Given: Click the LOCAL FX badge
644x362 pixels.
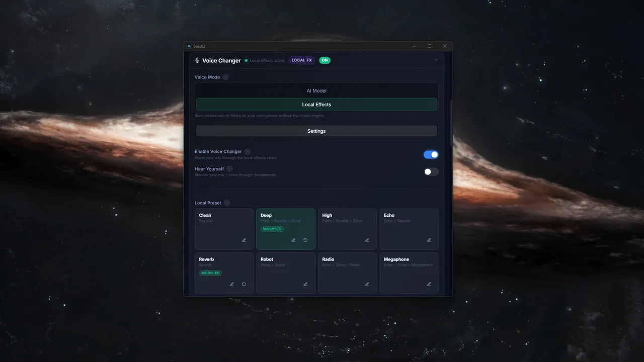Looking at the screenshot, I should 302,60.
